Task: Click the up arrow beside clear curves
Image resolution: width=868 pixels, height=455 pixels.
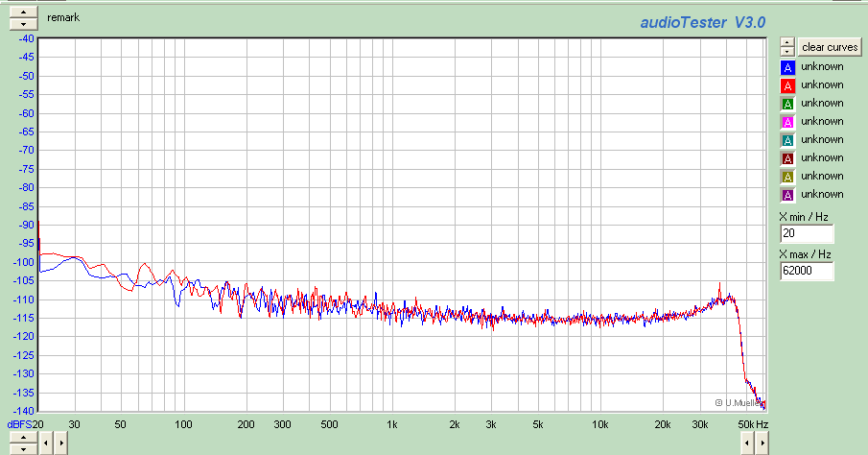Action: pos(787,42)
